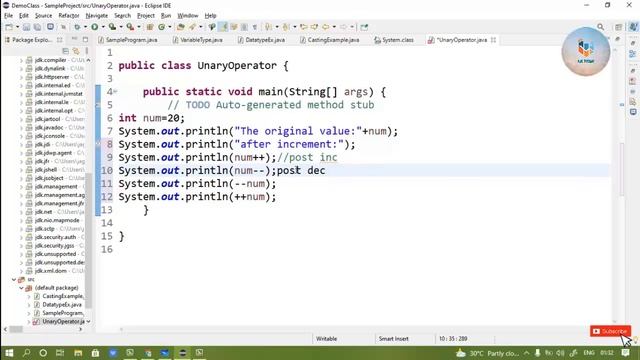
Task: Fold the main method at line 4
Action: point(116,91)
